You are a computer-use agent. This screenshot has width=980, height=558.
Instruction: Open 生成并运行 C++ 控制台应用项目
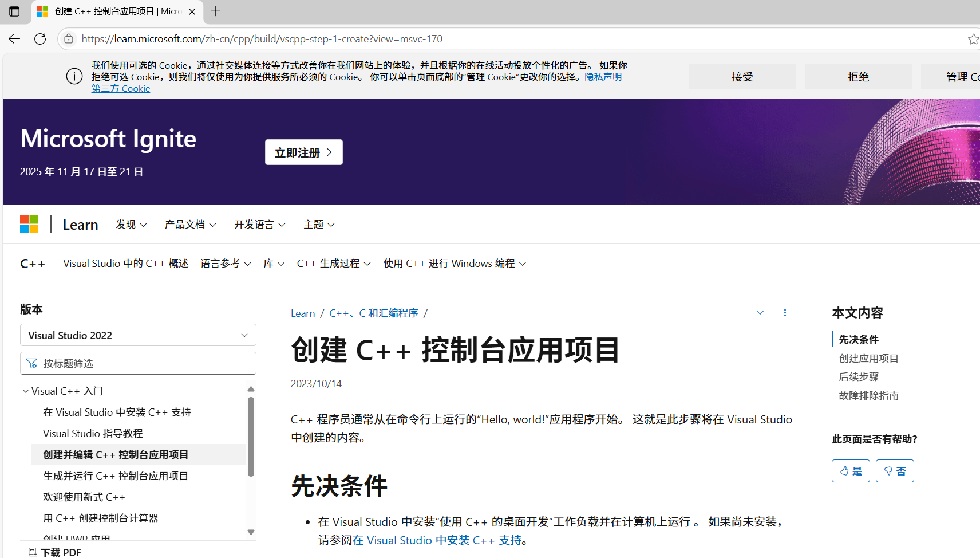116,476
